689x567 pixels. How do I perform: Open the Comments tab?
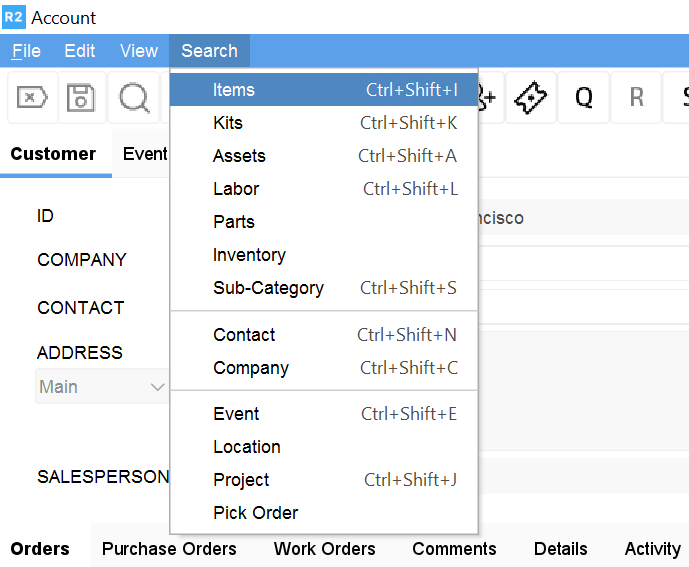[x=454, y=548]
